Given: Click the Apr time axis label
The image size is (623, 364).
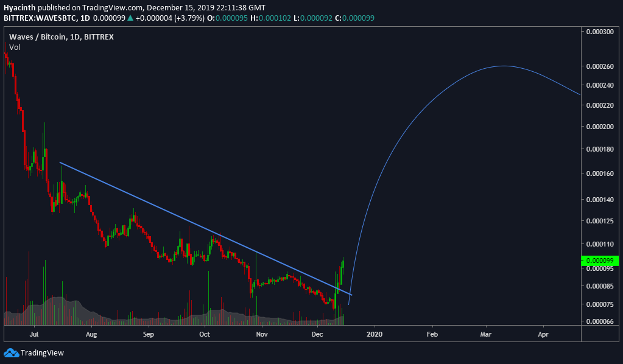Looking at the screenshot, I should pyautogui.click(x=543, y=334).
